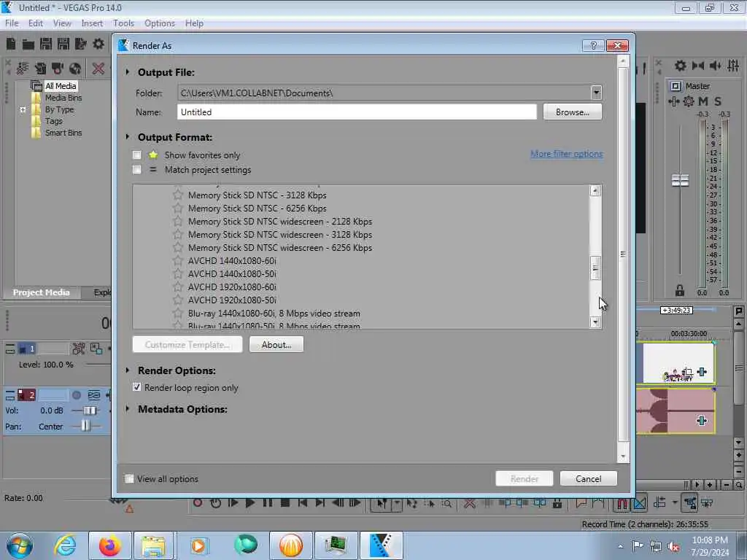Click the track 2 Pan slider handle
Image resolution: width=747 pixels, height=560 pixels.
[x=85, y=426]
